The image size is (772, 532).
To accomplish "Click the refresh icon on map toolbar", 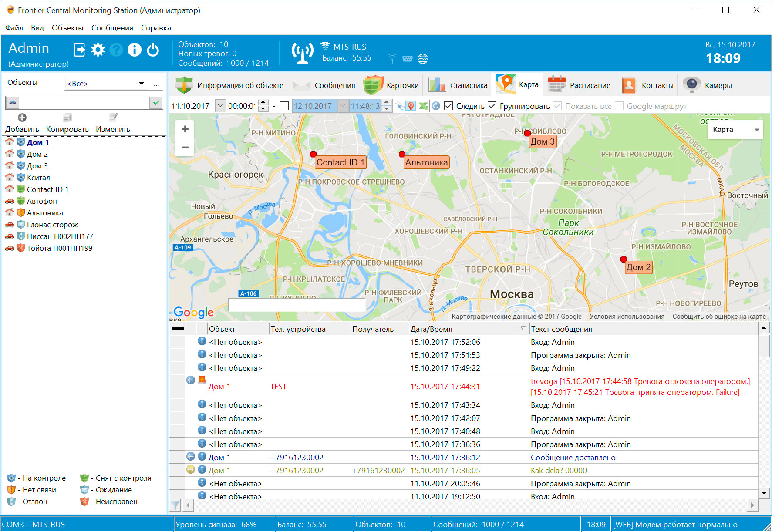I will [x=436, y=106].
